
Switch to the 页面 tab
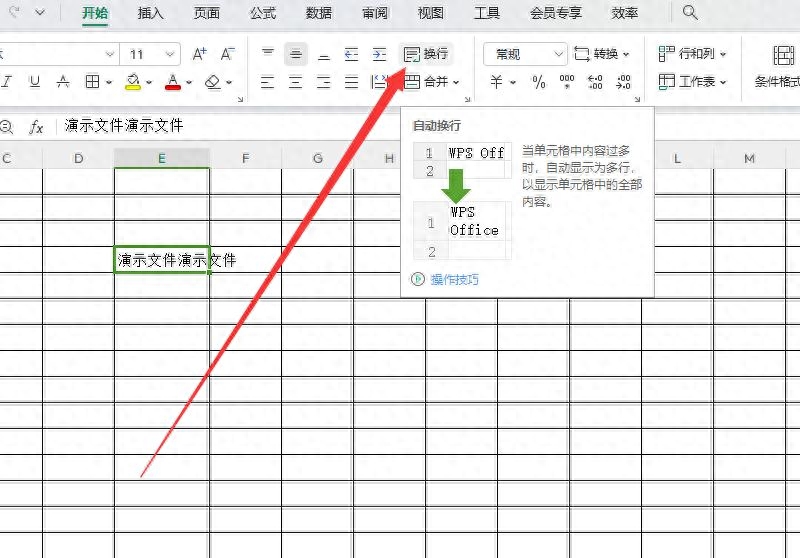pos(207,13)
